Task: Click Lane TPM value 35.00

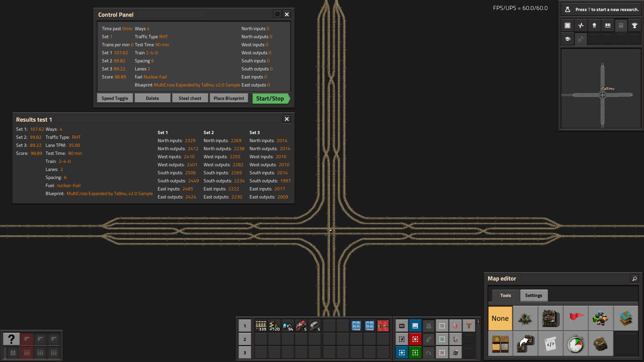Action: click(74, 145)
